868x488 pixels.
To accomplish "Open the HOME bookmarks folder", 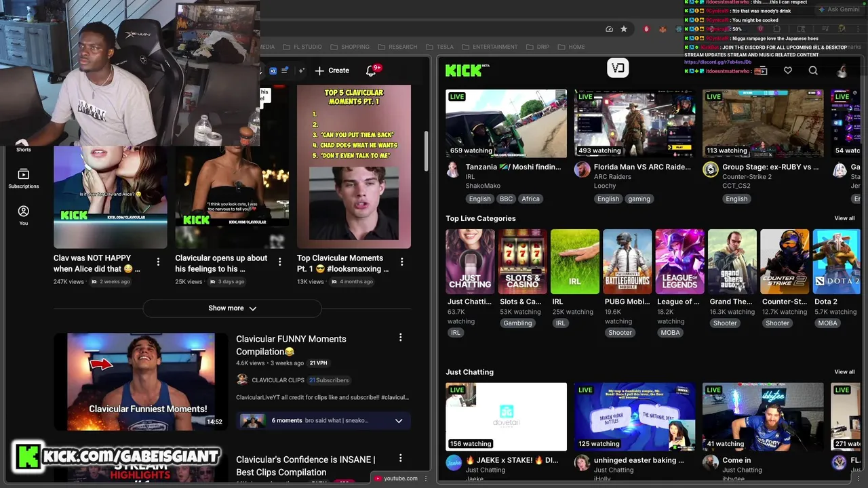I will (572, 47).
